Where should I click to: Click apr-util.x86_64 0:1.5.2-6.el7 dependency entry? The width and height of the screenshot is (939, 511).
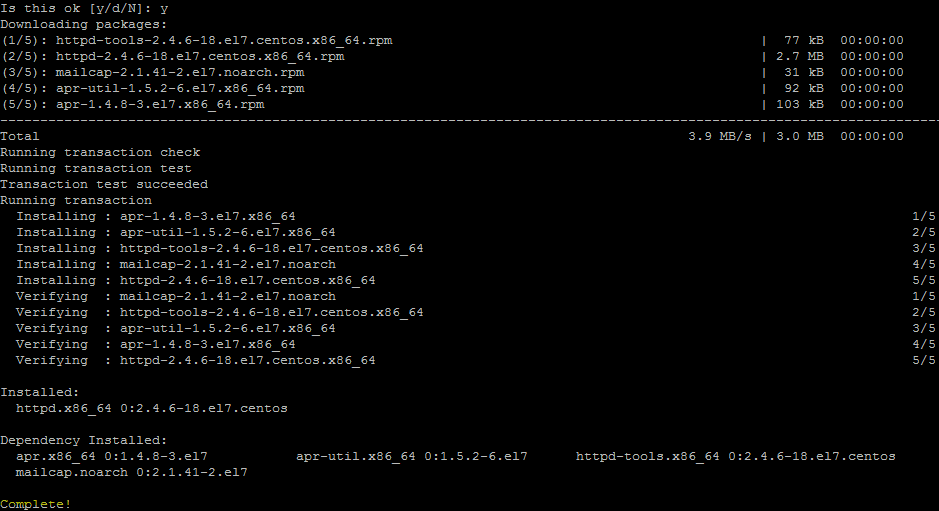[x=412, y=456]
